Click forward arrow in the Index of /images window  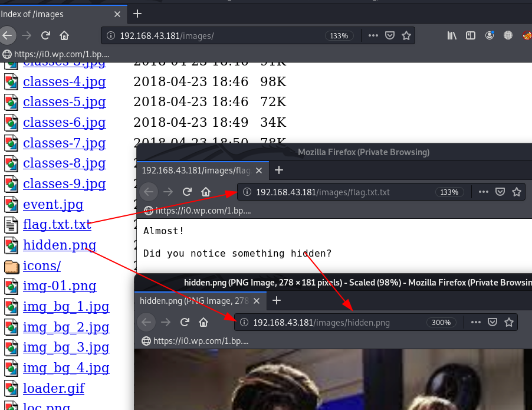tap(27, 35)
